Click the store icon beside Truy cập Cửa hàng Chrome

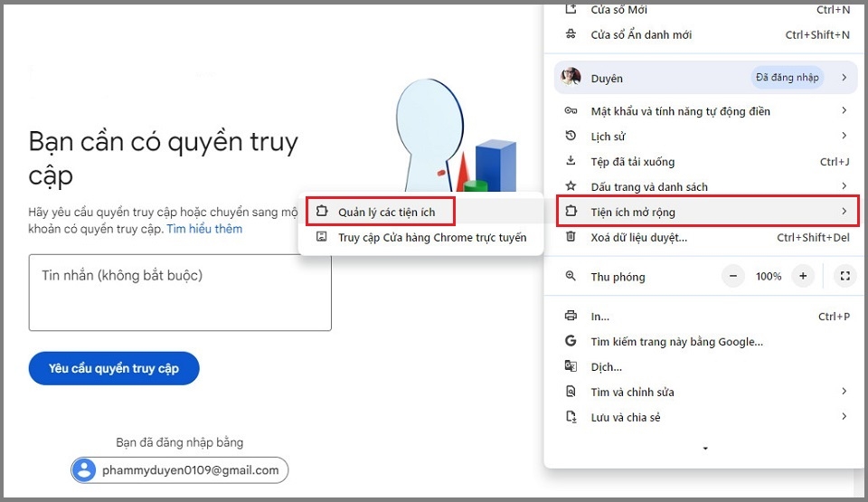coord(322,237)
